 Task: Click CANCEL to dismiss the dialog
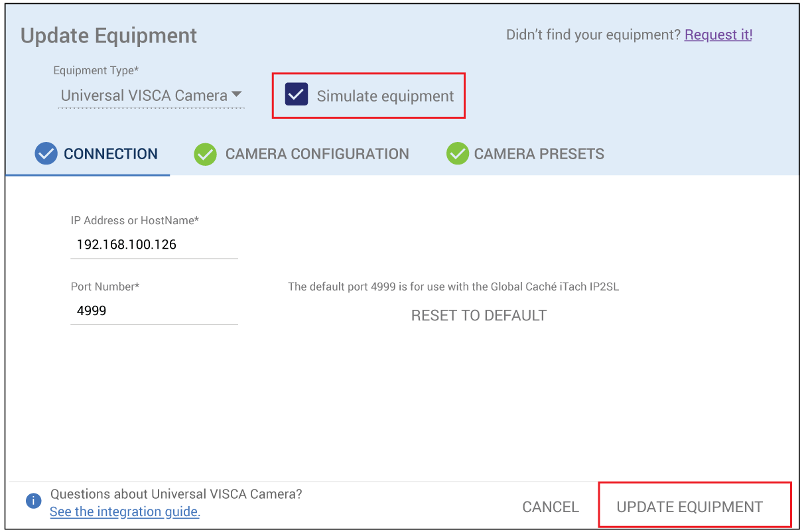coord(551,507)
